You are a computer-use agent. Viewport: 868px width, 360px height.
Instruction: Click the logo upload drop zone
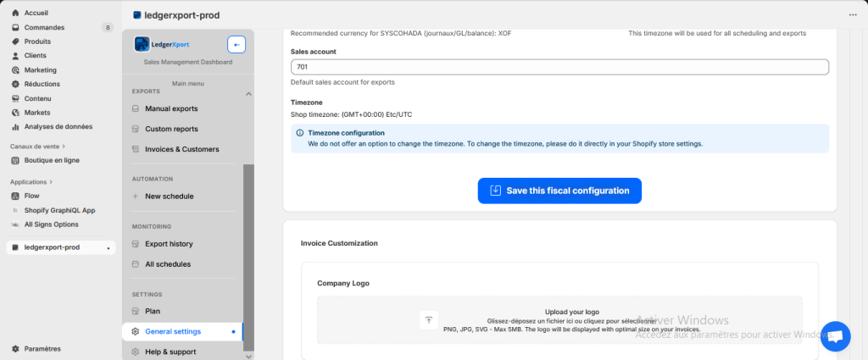click(x=559, y=319)
